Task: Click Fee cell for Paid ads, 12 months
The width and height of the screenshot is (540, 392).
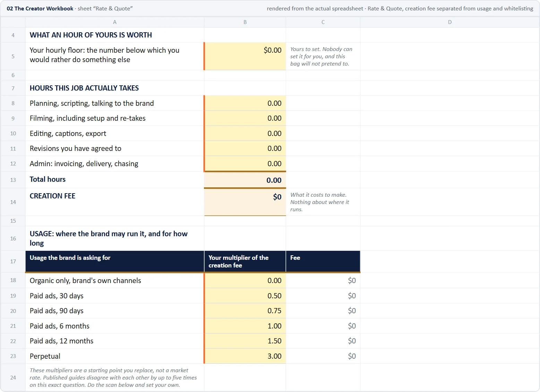Action: 323,341
